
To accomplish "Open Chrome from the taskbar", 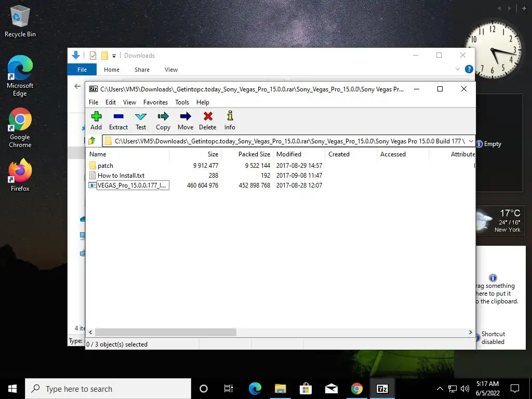I will (356, 389).
